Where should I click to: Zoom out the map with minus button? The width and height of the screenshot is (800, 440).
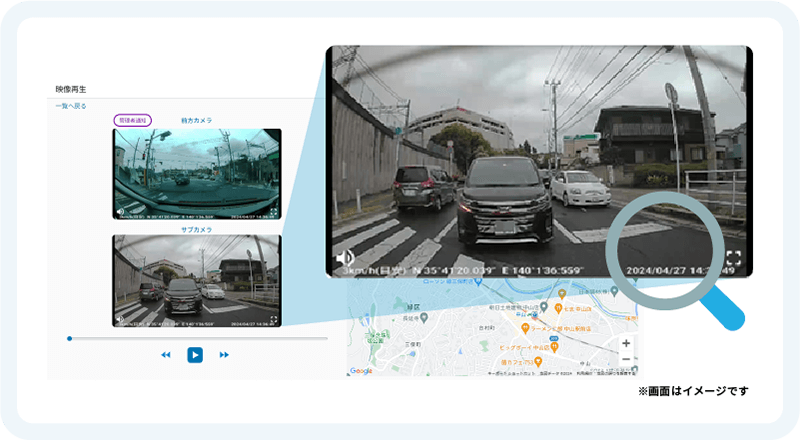(x=626, y=359)
